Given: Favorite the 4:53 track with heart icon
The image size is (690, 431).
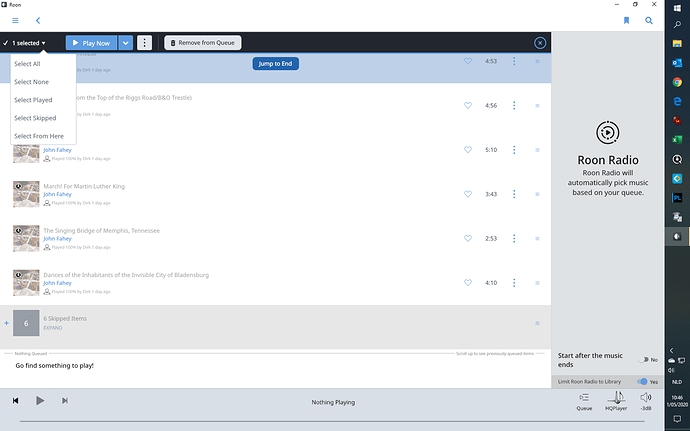Looking at the screenshot, I should pos(468,61).
